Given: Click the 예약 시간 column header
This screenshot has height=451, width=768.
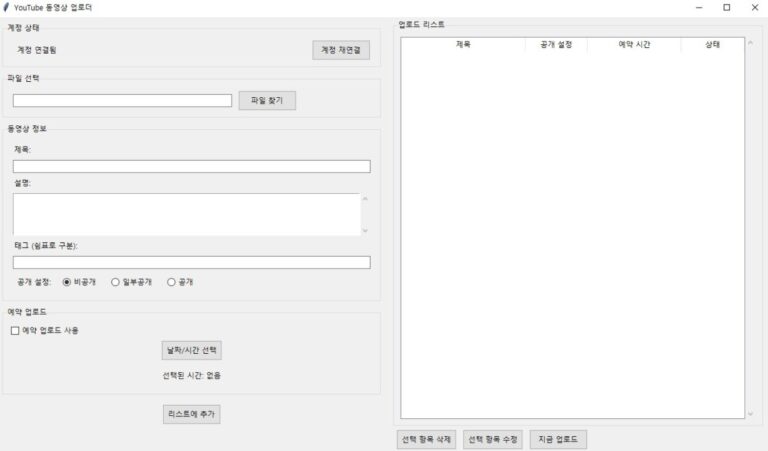Looking at the screenshot, I should 634,45.
